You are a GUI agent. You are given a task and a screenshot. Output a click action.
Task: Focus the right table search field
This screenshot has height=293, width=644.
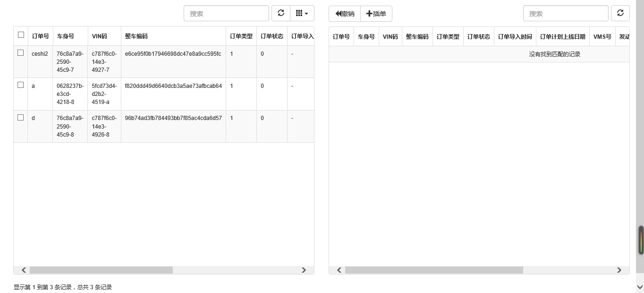566,14
